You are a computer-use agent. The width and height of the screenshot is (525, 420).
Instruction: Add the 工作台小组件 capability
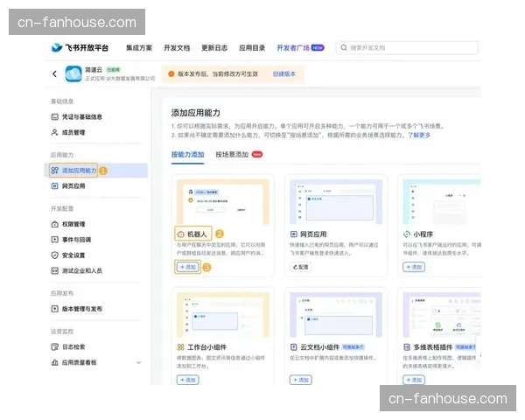coord(188,380)
